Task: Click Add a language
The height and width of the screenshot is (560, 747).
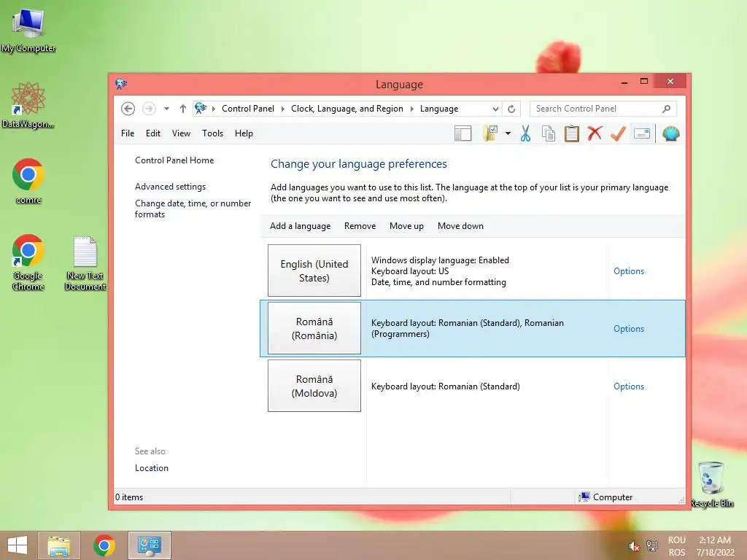Action: 300,226
